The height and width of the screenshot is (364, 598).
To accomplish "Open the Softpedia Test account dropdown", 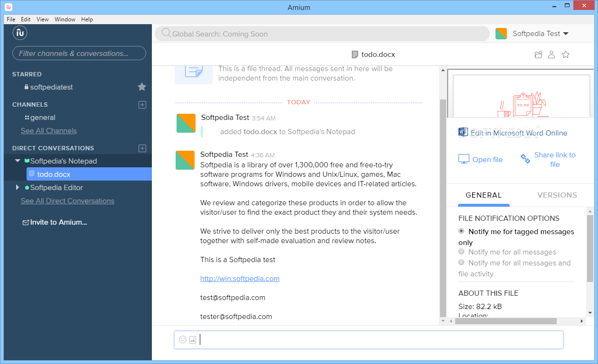I will (x=540, y=34).
